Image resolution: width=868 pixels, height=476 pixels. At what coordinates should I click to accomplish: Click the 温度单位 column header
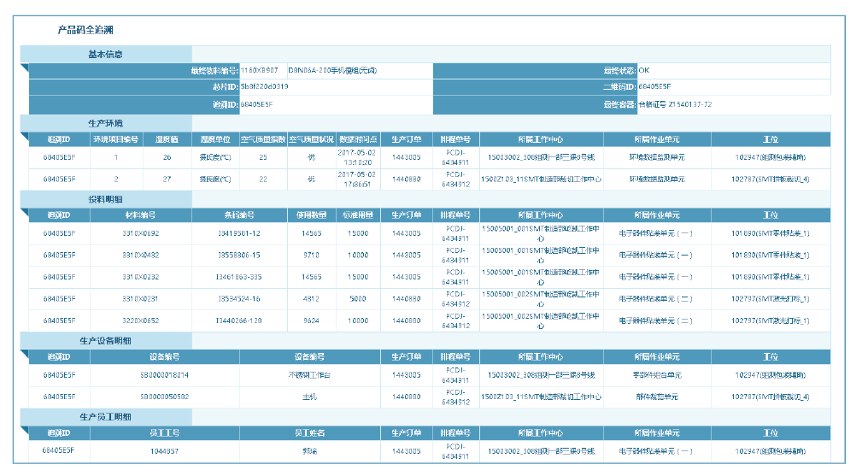pos(215,139)
